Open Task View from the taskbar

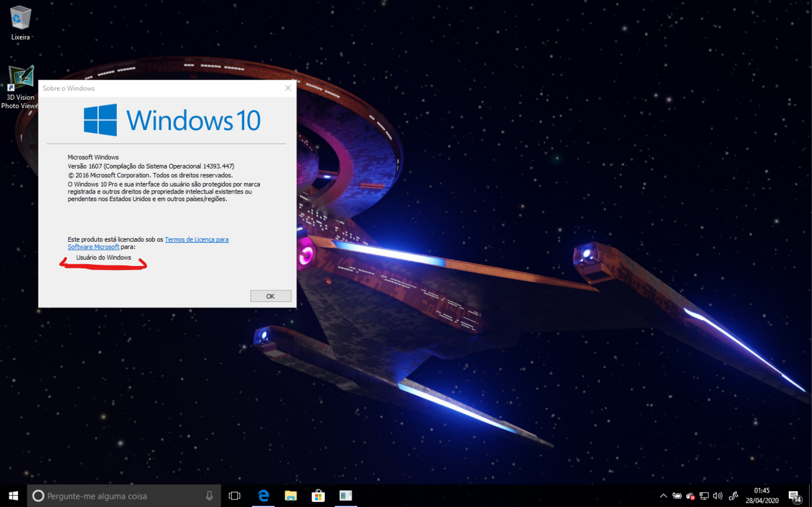tap(235, 496)
